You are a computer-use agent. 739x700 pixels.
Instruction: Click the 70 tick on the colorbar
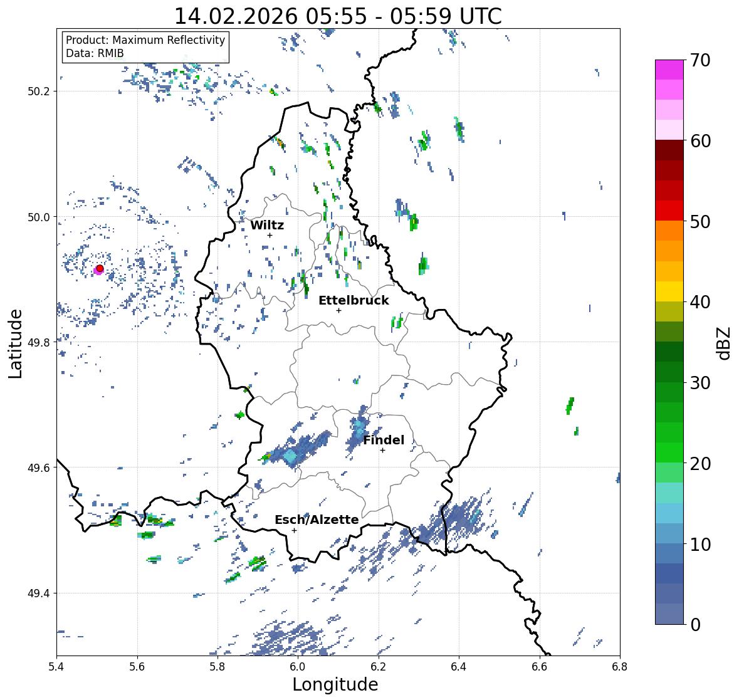700,60
